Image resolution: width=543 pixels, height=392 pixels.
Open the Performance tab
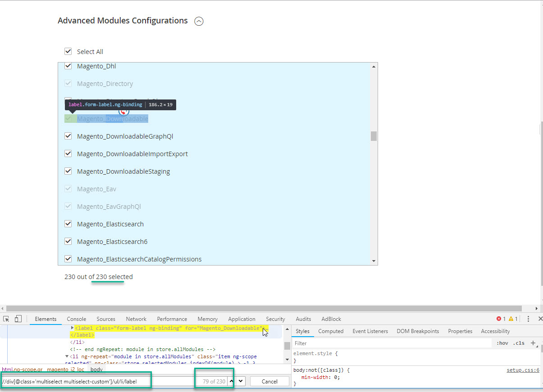click(x=172, y=319)
